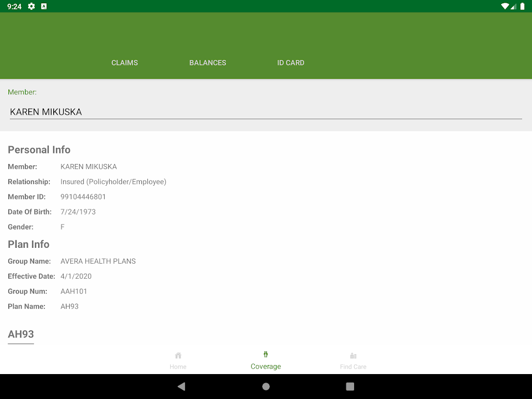Viewport: 532px width, 399px height.
Task: Tap the settings gear in status bar
Action: point(32,6)
